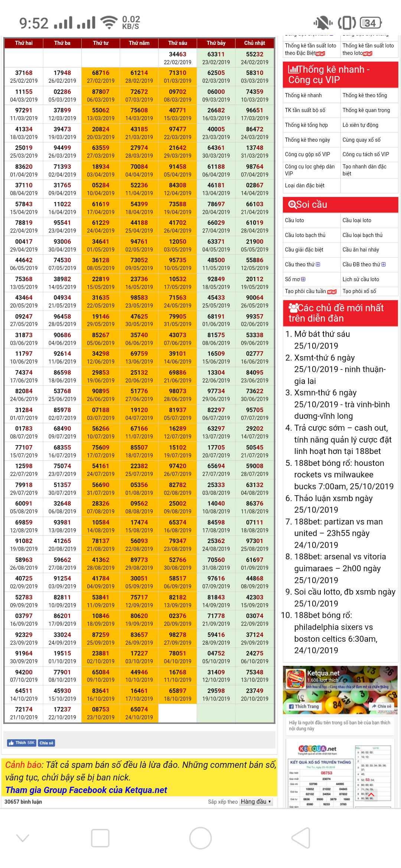
Task: Click the Facebook 'Thích 58K' like button
Action: [x=22, y=743]
